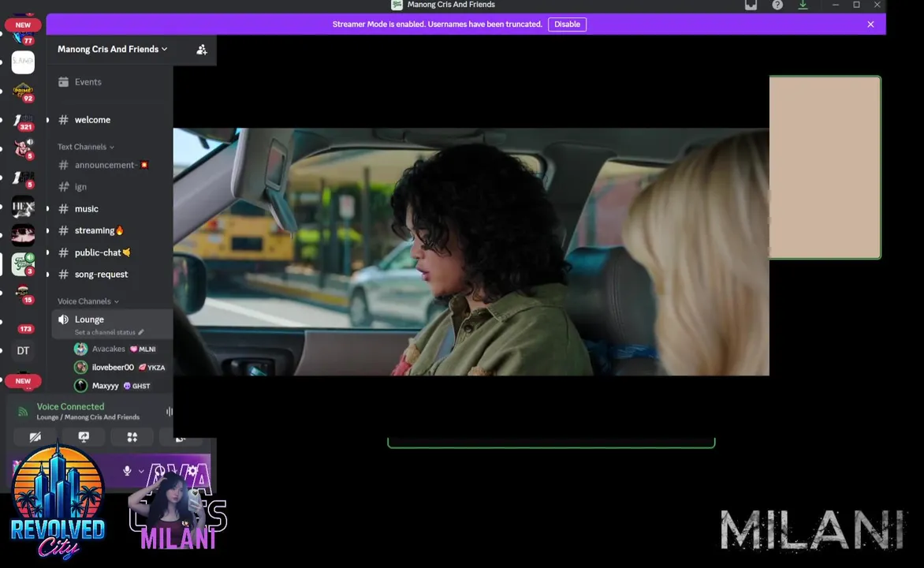Toggle camera on in voice panel
The height and width of the screenshot is (568, 924).
coord(35,437)
